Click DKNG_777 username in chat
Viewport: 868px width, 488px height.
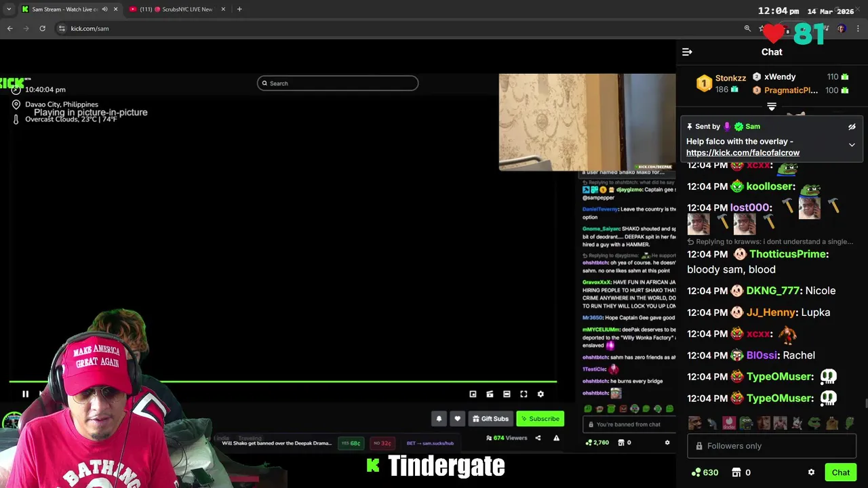click(x=773, y=291)
